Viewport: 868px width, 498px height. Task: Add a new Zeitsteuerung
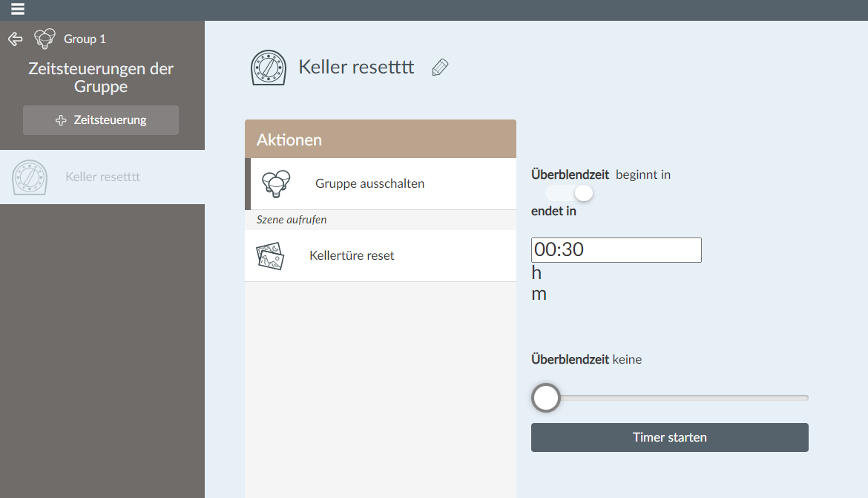pos(101,120)
